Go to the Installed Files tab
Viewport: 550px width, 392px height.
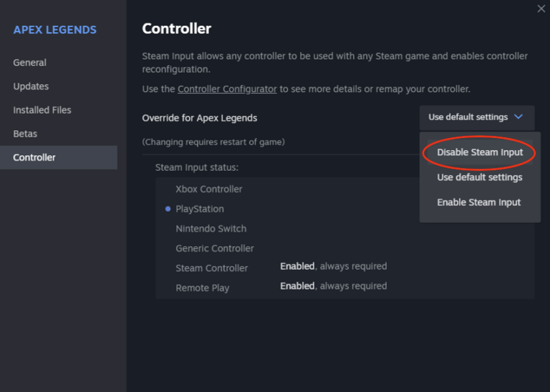tap(42, 110)
